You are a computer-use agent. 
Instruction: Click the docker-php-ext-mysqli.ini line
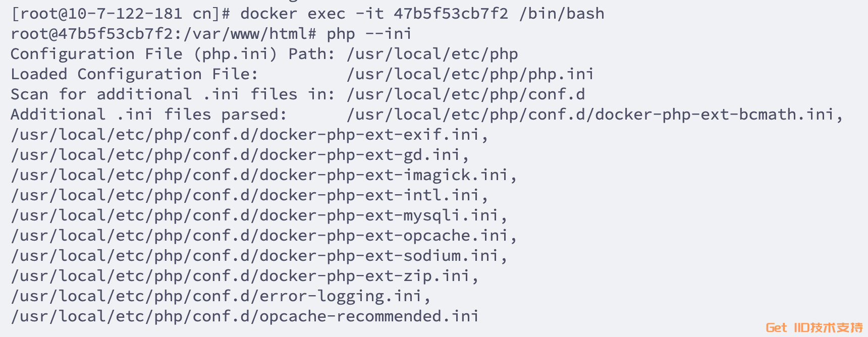point(259,215)
